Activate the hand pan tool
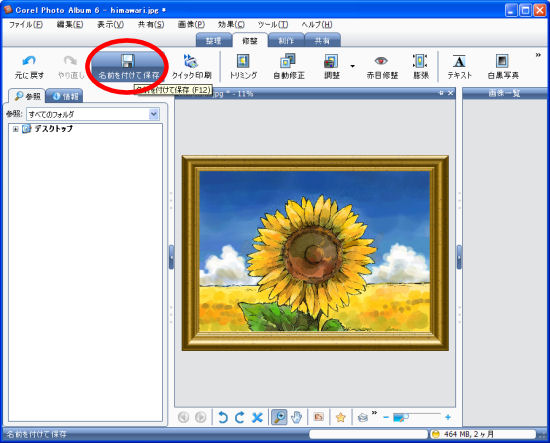The height and width of the screenshot is (443, 550). (296, 417)
